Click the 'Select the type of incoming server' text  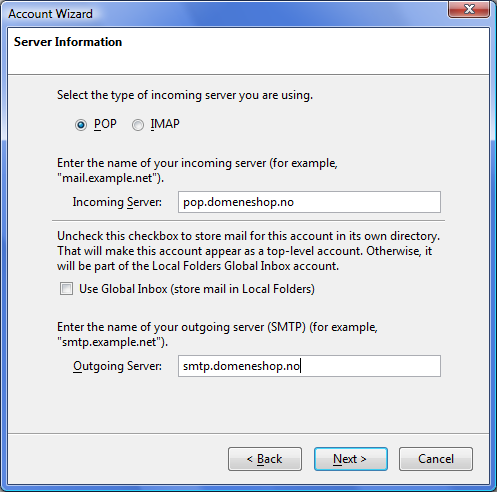point(185,95)
